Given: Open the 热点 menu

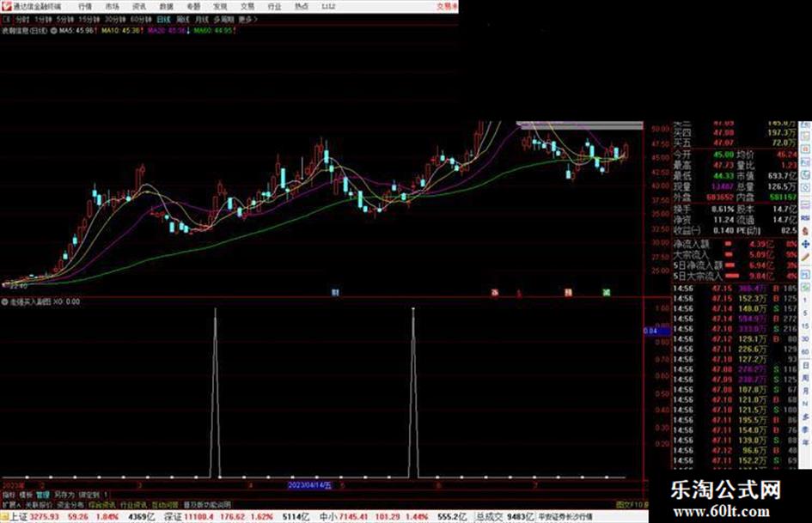Looking at the screenshot, I should [x=302, y=6].
